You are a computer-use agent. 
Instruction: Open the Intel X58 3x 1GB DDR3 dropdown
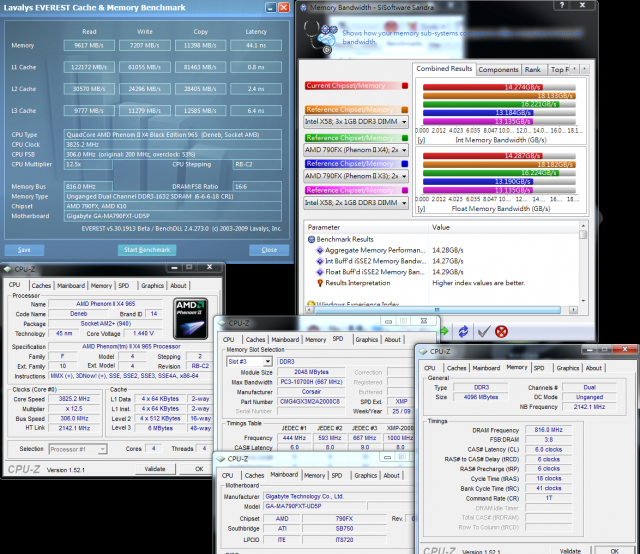point(356,122)
